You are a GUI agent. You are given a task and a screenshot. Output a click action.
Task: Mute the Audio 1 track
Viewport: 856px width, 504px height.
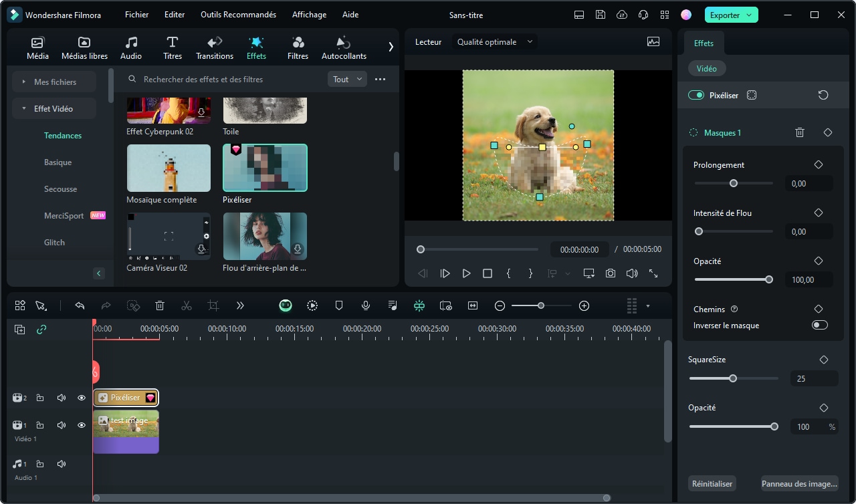click(x=62, y=464)
